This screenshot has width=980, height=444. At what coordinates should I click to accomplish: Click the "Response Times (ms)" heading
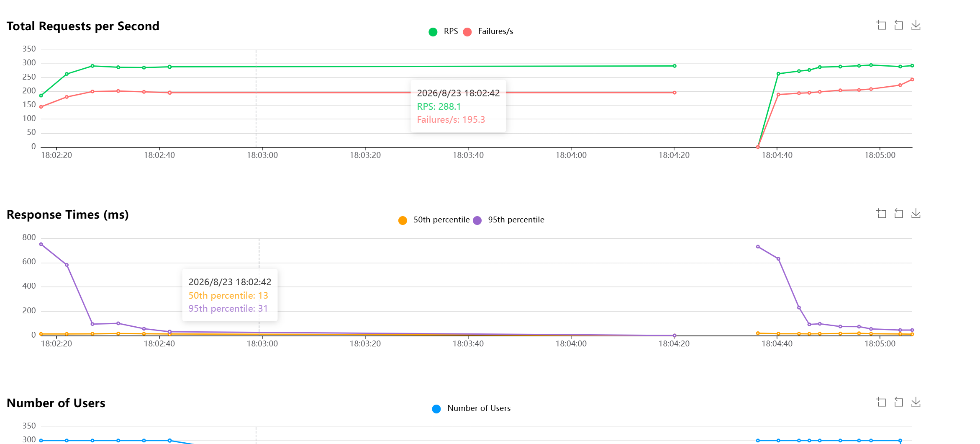coord(68,214)
